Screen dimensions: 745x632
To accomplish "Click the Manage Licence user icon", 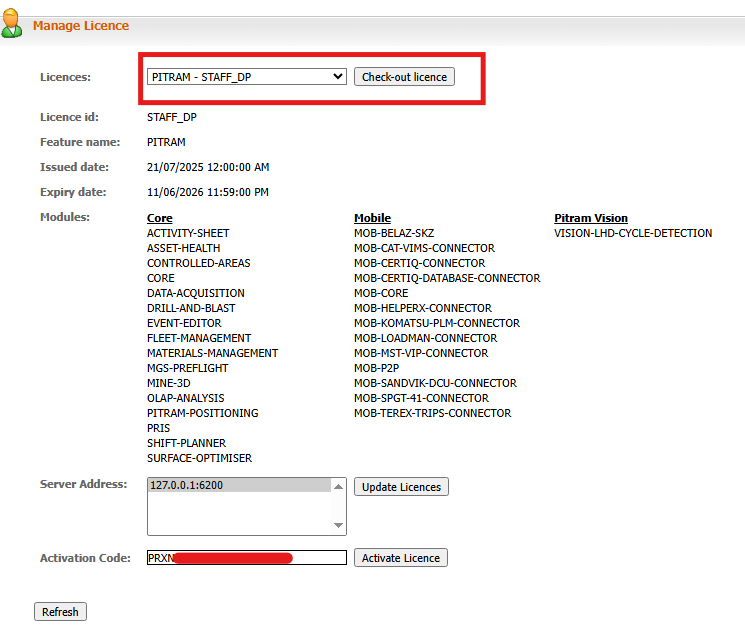I will point(12,25).
